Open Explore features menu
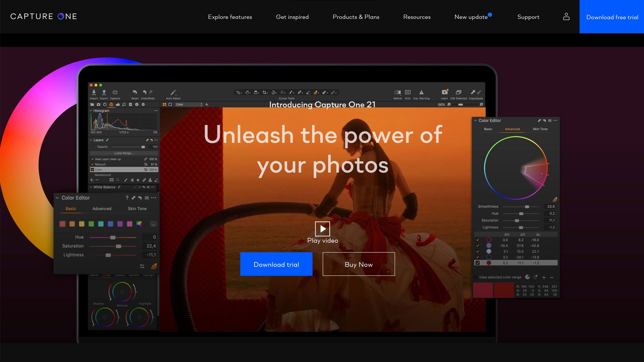Screen dimensions: 644x362 coord(230,17)
